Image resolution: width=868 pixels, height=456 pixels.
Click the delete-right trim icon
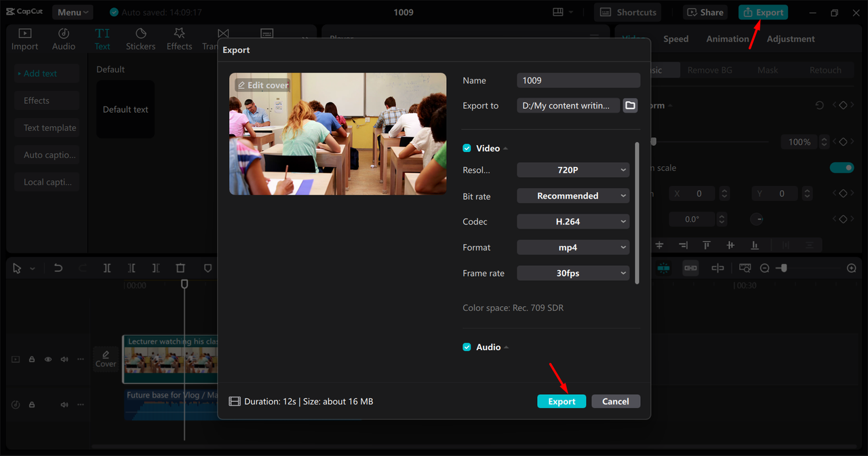(x=156, y=268)
